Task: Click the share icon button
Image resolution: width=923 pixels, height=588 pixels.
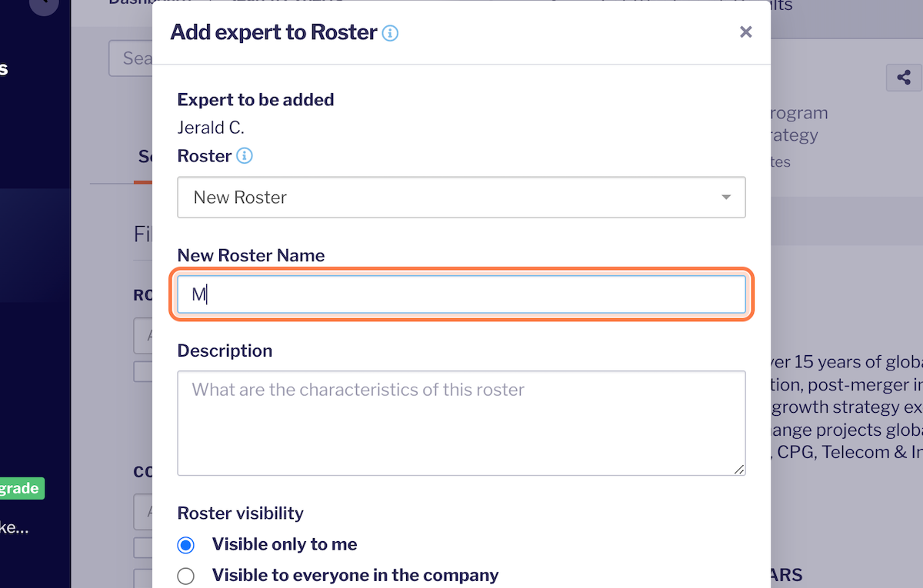Action: (x=904, y=78)
